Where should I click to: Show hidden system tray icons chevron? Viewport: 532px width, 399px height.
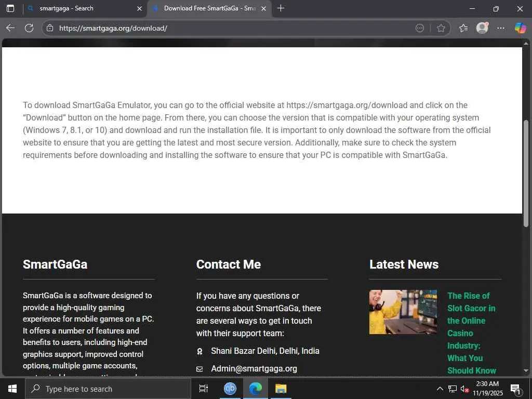point(440,389)
